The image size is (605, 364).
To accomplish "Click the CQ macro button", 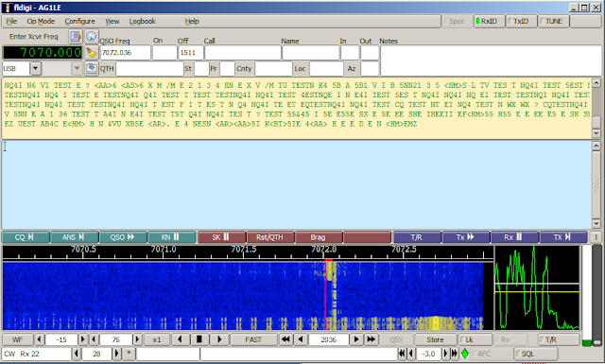I will [x=26, y=237].
